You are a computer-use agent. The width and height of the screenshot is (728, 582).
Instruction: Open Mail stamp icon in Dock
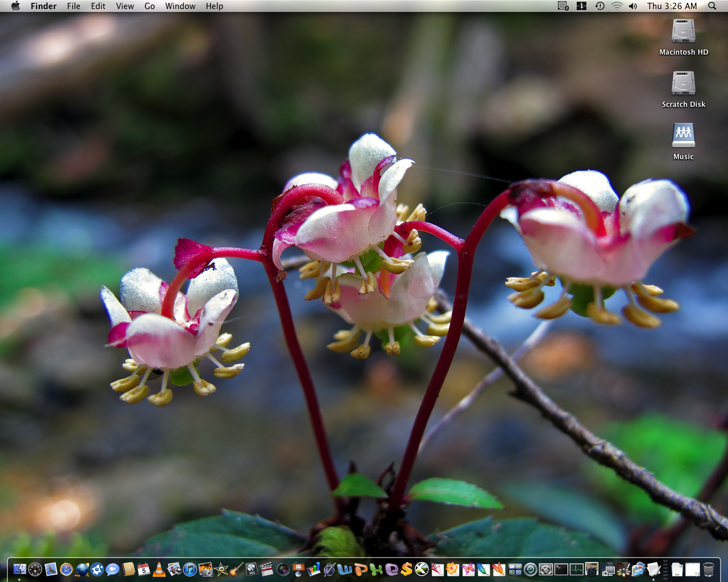coord(51,569)
